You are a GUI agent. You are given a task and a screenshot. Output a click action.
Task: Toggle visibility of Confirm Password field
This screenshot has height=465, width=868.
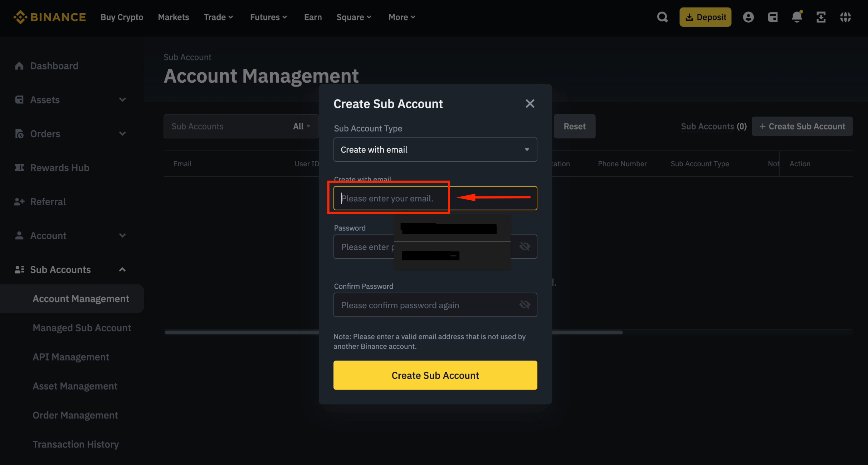[525, 305]
